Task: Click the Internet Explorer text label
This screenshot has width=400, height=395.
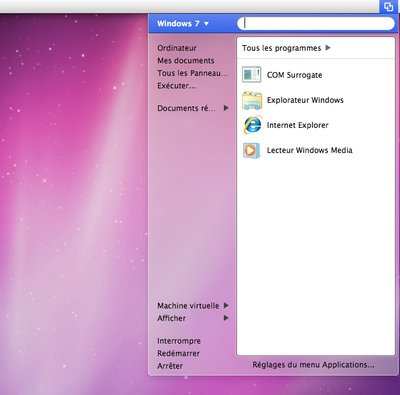Action: pyautogui.click(x=297, y=125)
